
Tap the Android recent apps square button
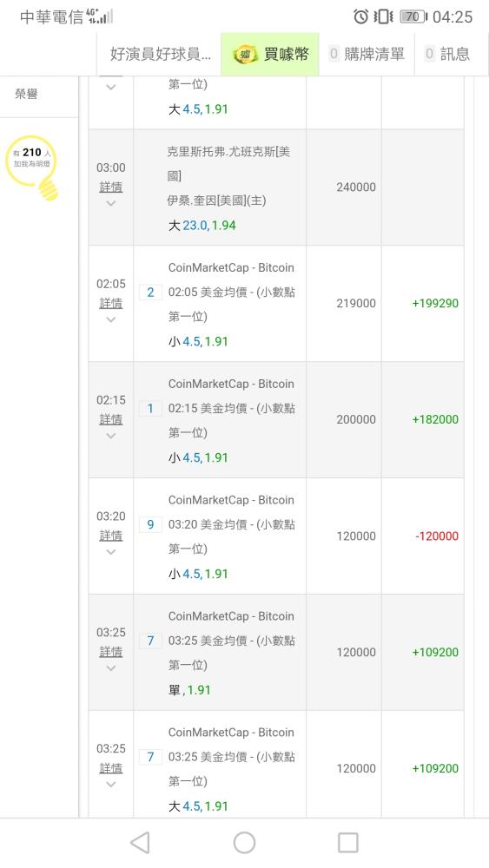click(x=347, y=843)
